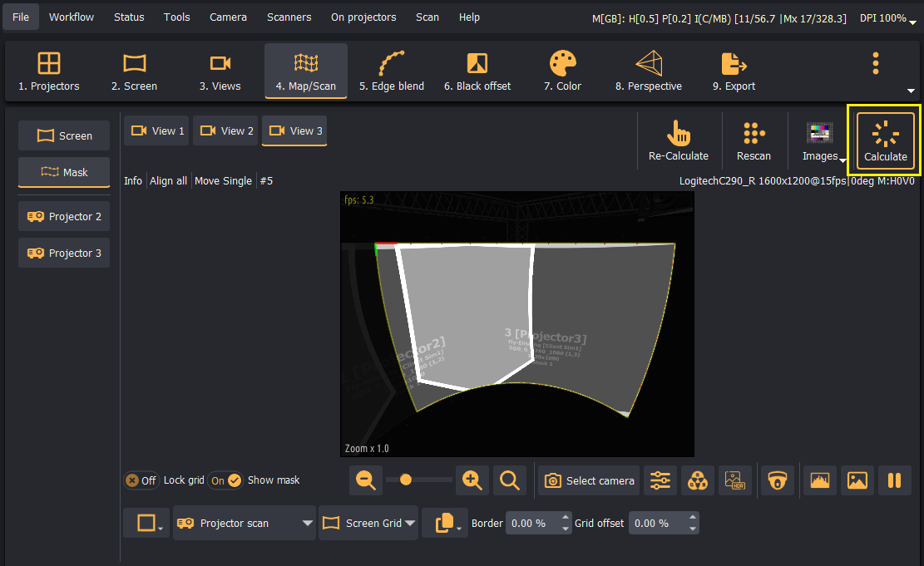Open the Scan menu
Viewport: 924px width, 566px height.
point(427,17)
